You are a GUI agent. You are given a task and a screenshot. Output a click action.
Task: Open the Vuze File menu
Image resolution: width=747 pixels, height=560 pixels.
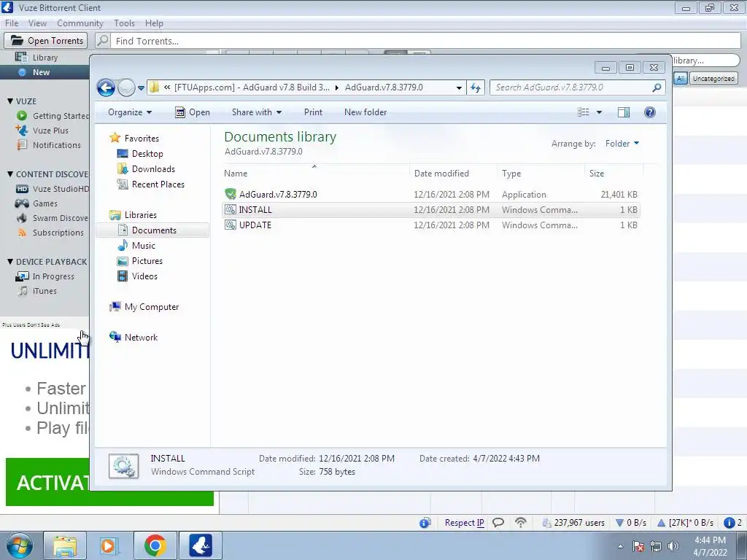[x=12, y=23]
